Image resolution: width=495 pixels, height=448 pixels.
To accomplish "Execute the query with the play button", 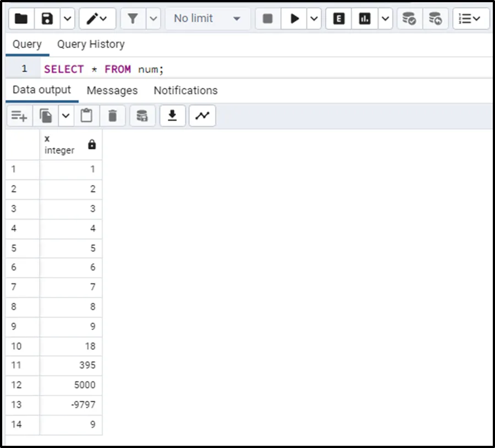I will tap(295, 19).
